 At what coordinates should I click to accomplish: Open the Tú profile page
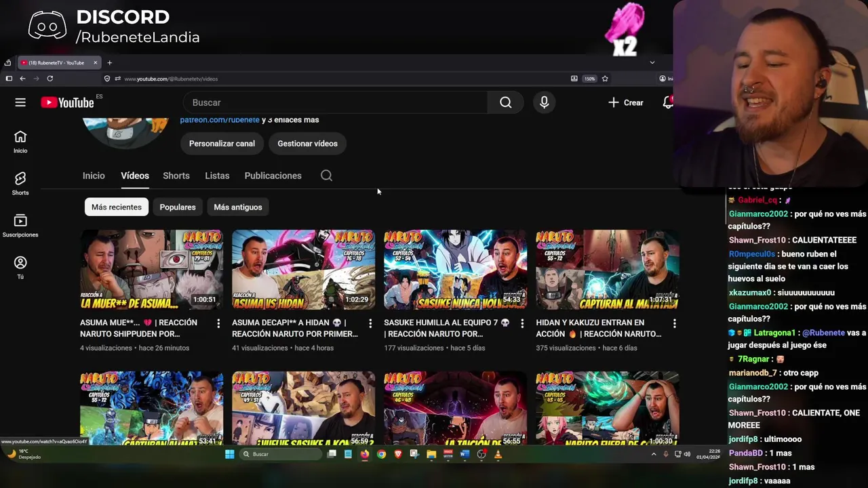tap(20, 267)
